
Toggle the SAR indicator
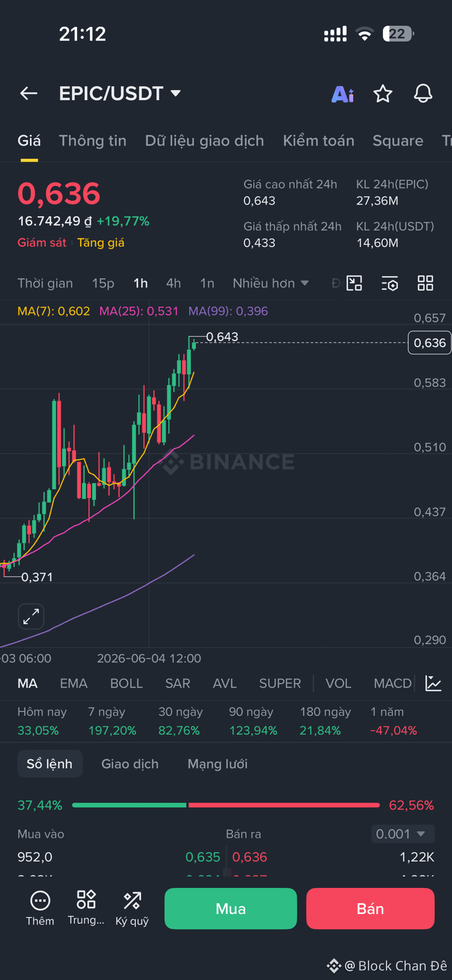[178, 683]
